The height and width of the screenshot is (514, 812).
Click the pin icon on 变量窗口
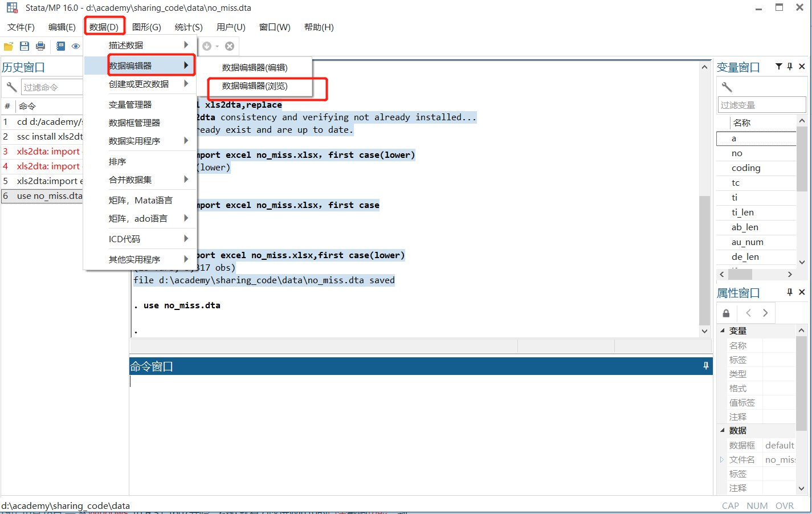789,67
